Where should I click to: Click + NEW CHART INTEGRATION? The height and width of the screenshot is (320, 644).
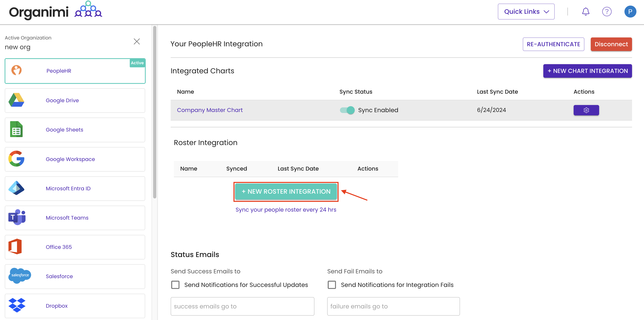(x=587, y=71)
